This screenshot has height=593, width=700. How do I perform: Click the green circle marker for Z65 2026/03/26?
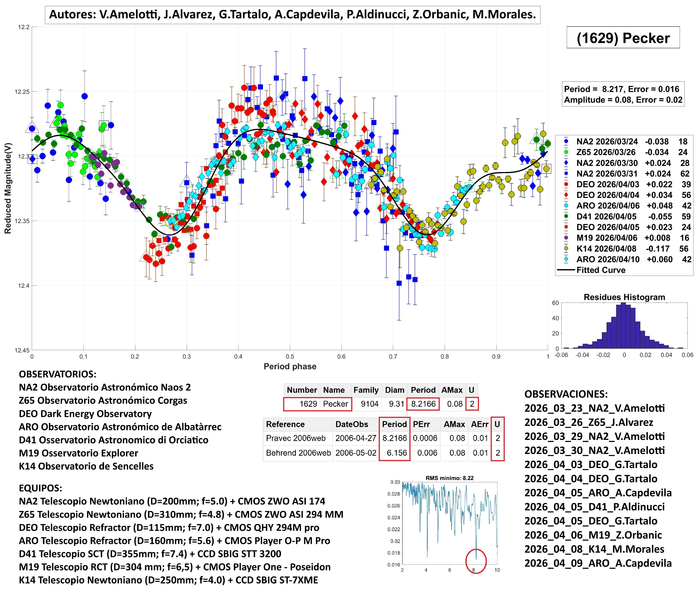click(566, 152)
